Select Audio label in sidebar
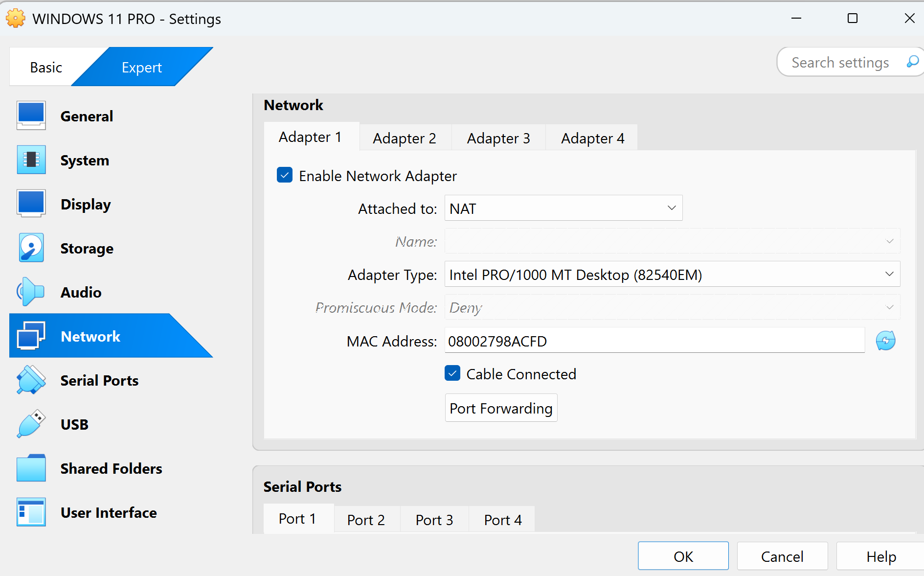This screenshot has height=576, width=924. point(81,292)
